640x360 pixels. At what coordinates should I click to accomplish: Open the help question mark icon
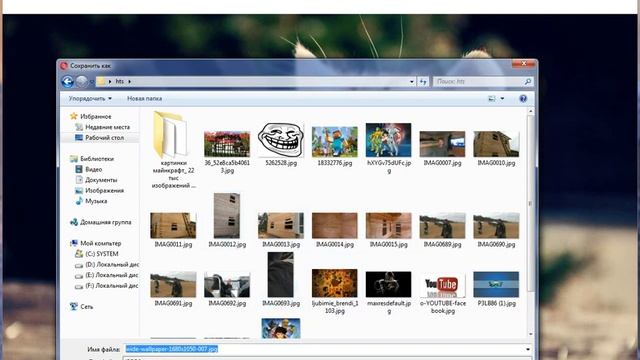(523, 99)
